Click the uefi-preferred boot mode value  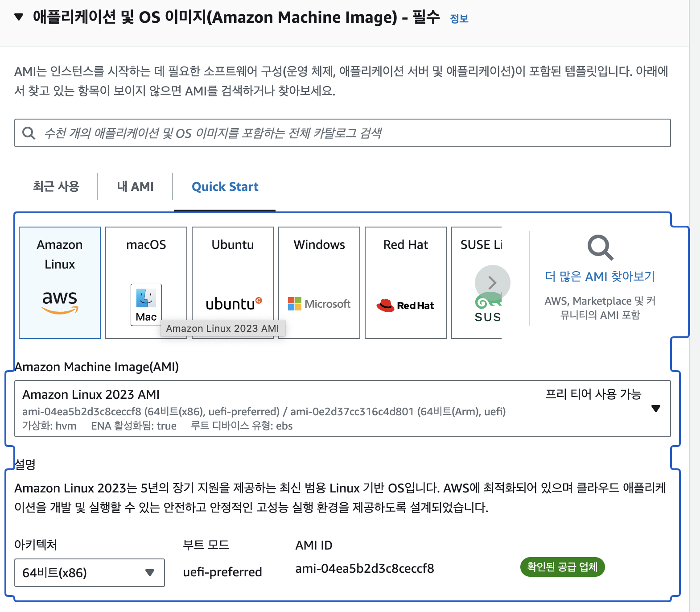pos(222,572)
